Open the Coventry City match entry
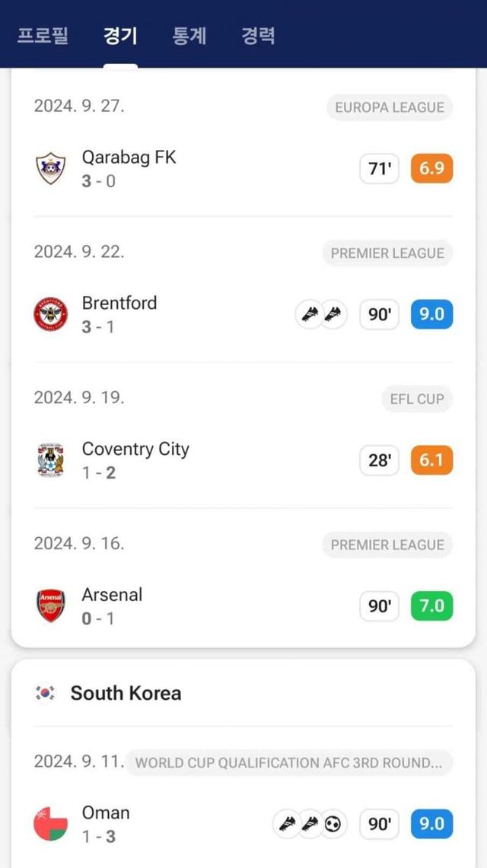The image size is (487, 868). [x=190, y=460]
